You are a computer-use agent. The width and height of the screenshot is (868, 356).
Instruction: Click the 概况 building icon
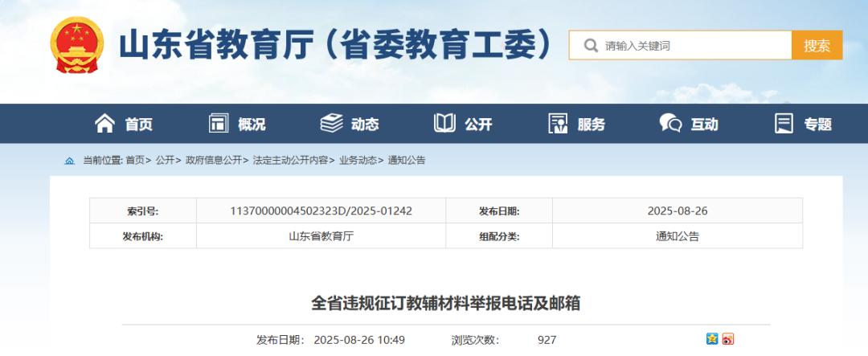pos(219,123)
